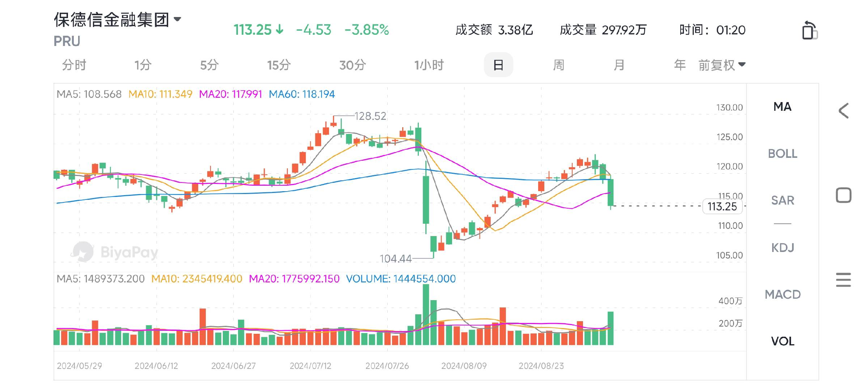
Task: Click the 113.25 price tag on axis
Action: point(722,206)
